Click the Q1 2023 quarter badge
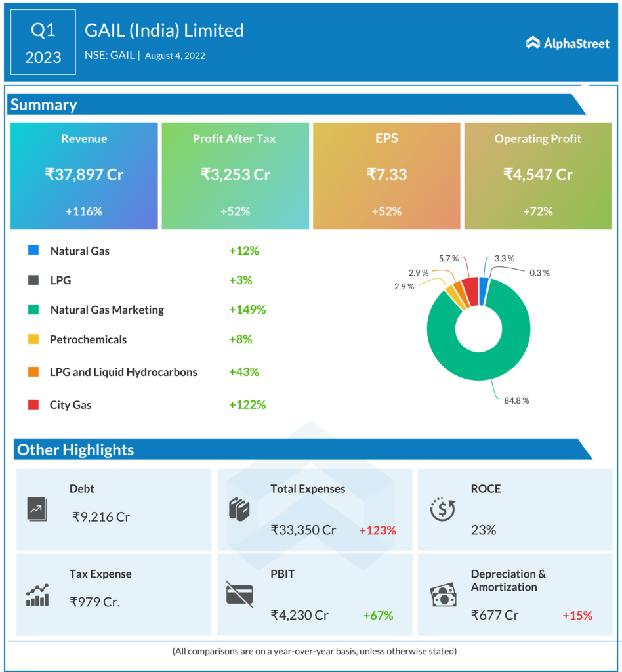622x672 pixels. (43, 43)
